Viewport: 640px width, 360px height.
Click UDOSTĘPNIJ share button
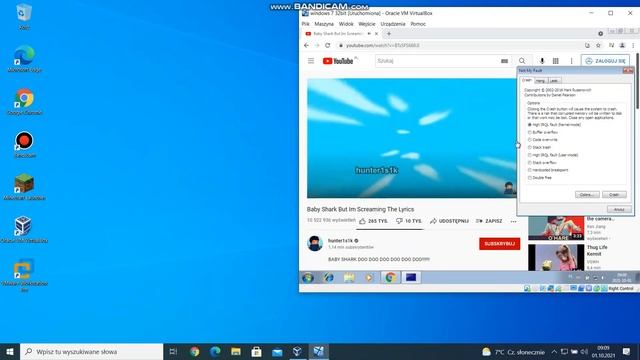(449, 221)
